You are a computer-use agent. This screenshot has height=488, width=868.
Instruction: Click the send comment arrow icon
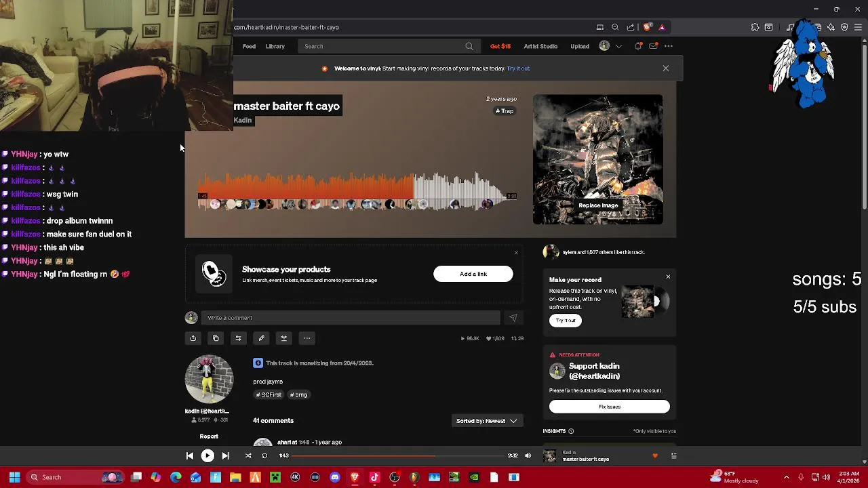click(x=513, y=318)
